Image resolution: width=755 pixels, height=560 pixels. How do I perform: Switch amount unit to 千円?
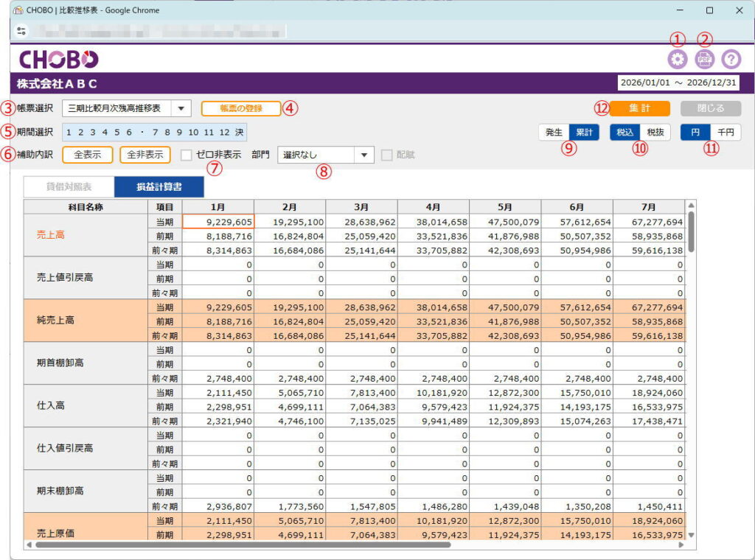click(725, 132)
